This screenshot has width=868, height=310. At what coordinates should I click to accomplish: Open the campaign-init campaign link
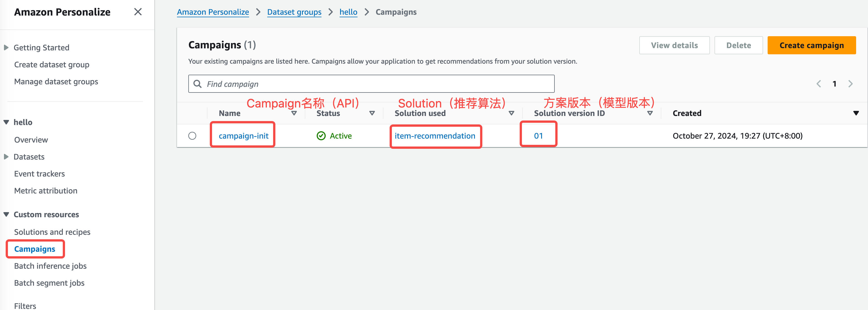point(243,136)
